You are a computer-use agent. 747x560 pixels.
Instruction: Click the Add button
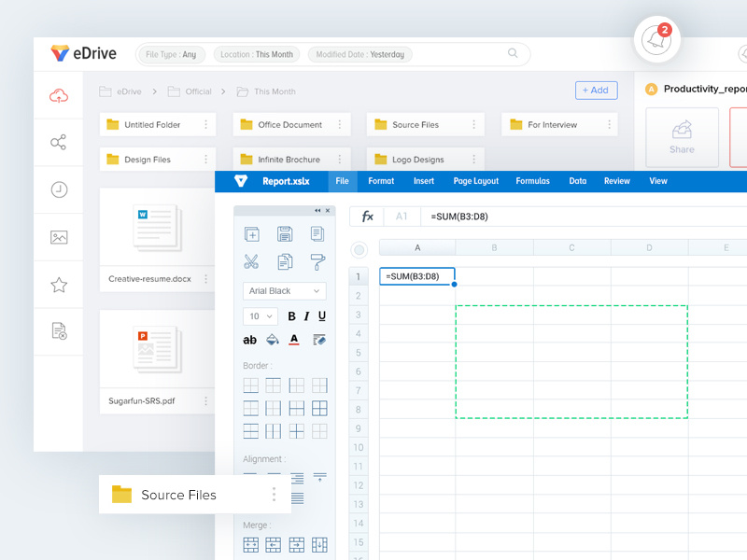coord(596,90)
